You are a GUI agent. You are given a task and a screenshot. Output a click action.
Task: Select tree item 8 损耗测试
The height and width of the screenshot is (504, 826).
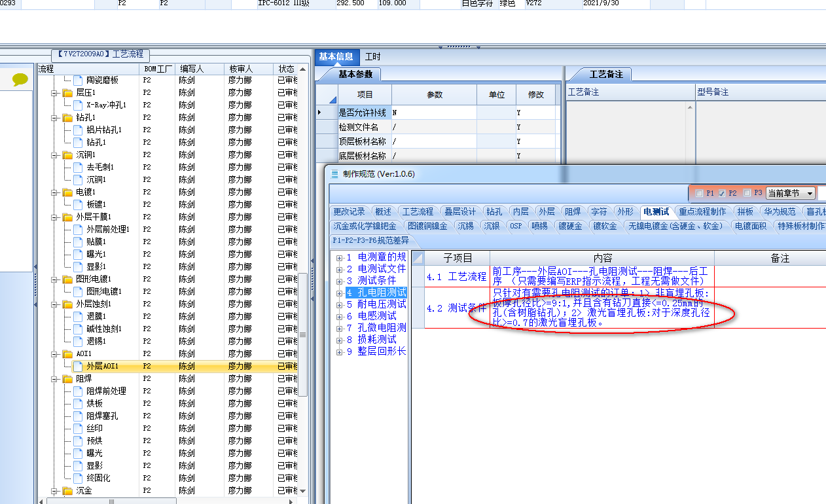371,340
